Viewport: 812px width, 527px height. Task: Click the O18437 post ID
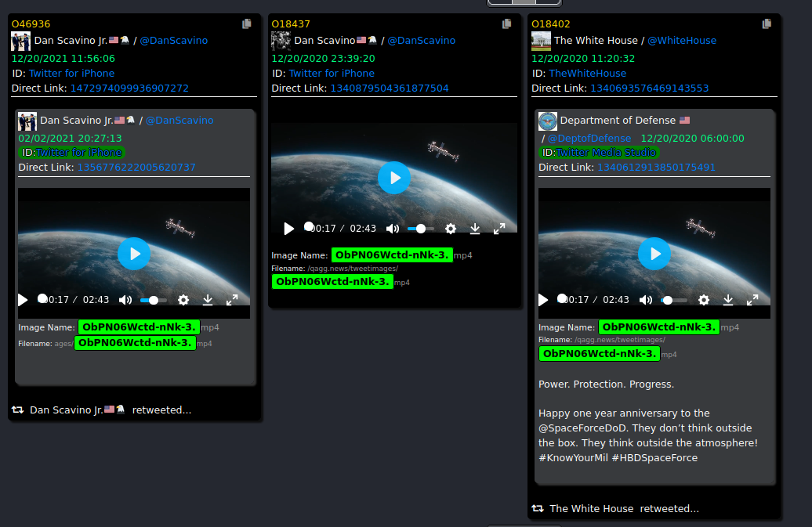click(x=291, y=24)
